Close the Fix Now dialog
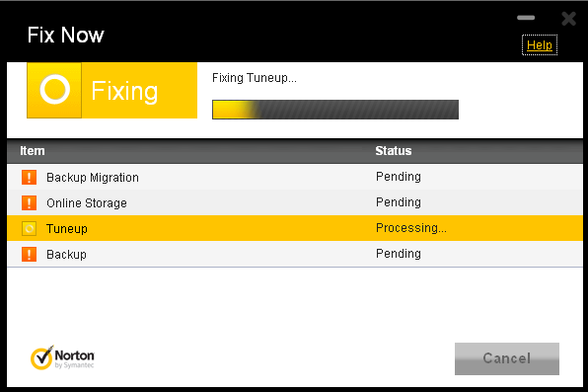The height and width of the screenshot is (392, 588). [568, 19]
